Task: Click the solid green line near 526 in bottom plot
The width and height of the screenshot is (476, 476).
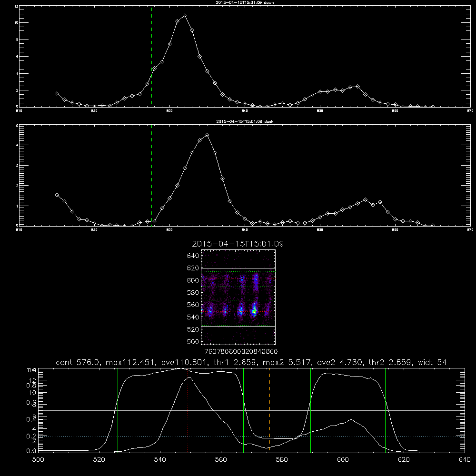Action: coord(118,410)
